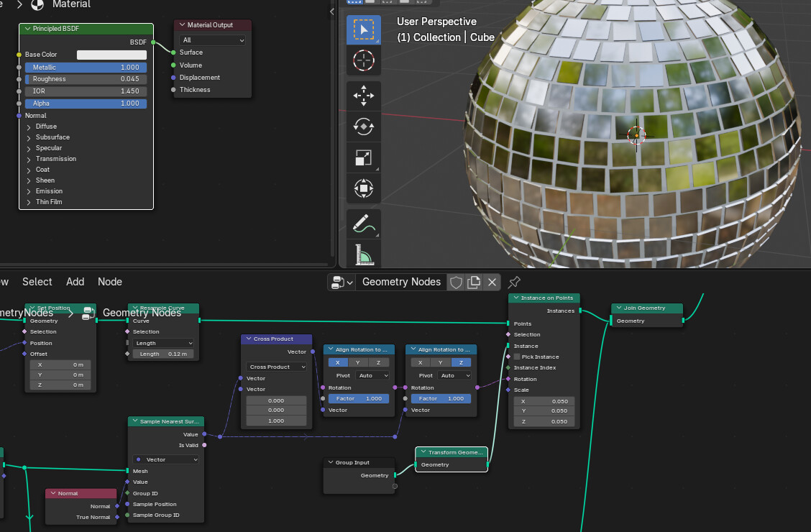Expand the Thin Film panel
811x532 pixels.
(x=29, y=202)
